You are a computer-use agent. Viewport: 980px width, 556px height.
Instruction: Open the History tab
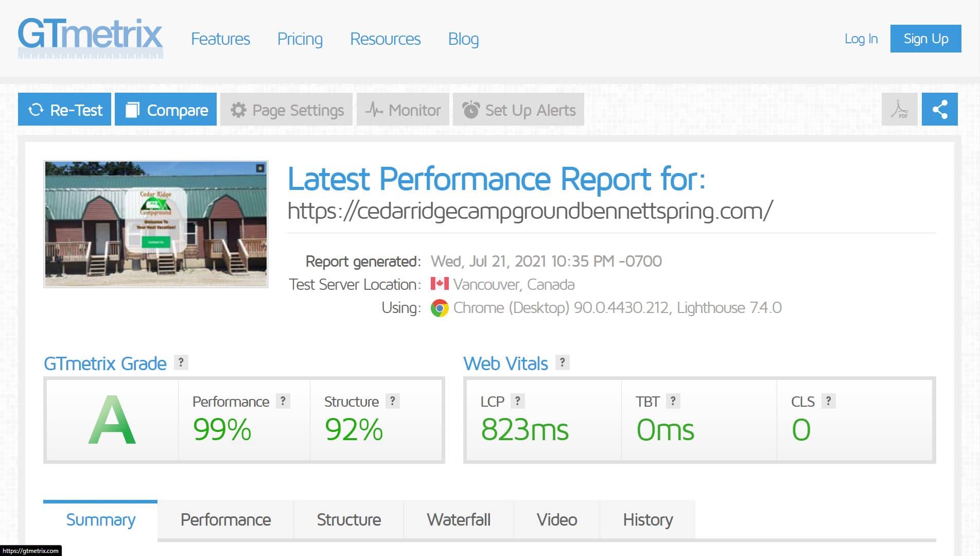(647, 519)
